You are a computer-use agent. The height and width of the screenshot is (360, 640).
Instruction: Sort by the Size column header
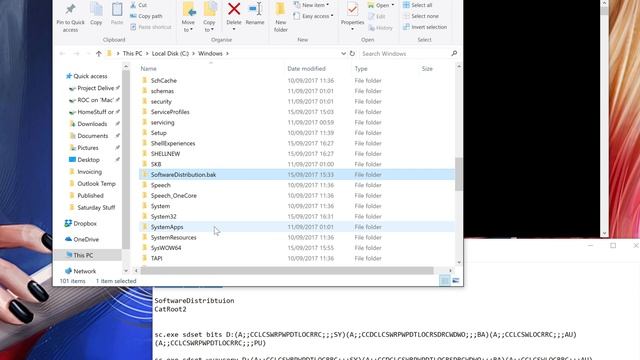pos(427,69)
